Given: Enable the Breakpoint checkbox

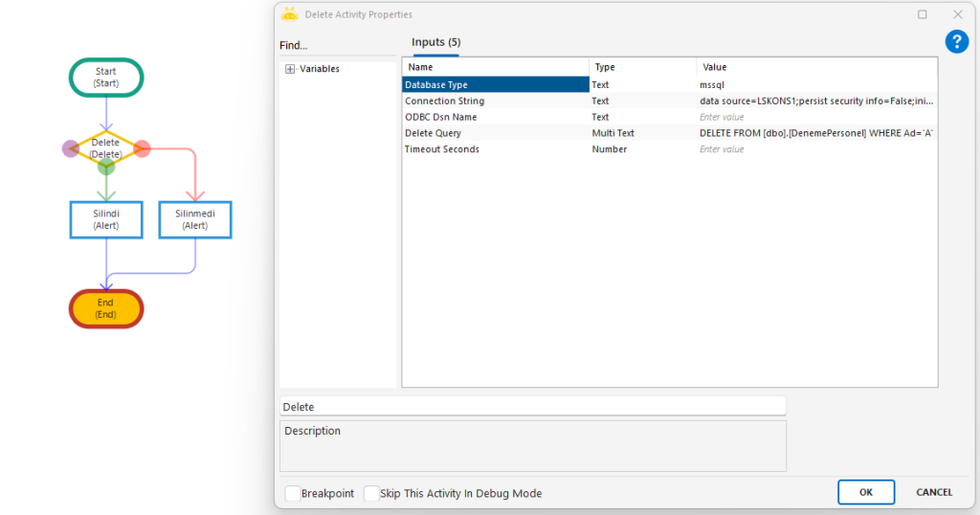Looking at the screenshot, I should (293, 493).
